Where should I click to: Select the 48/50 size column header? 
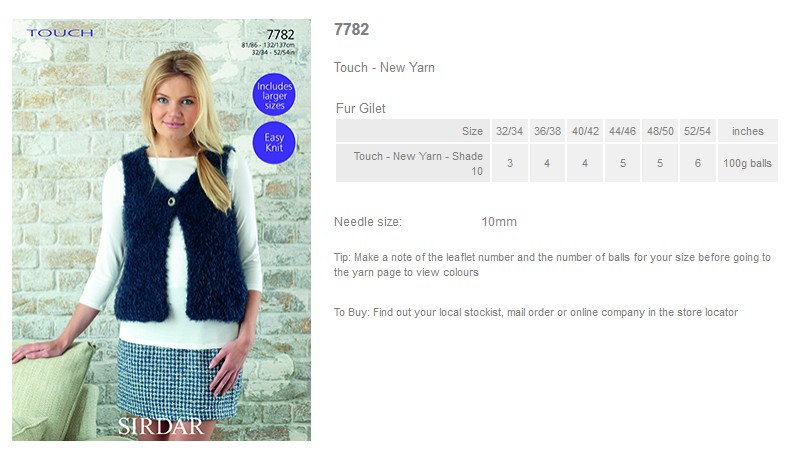(x=660, y=131)
